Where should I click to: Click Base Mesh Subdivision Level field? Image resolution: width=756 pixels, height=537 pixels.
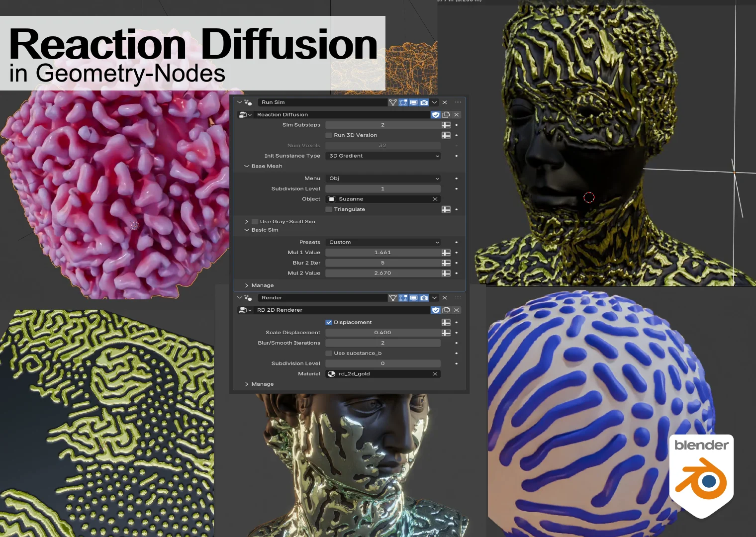point(383,189)
